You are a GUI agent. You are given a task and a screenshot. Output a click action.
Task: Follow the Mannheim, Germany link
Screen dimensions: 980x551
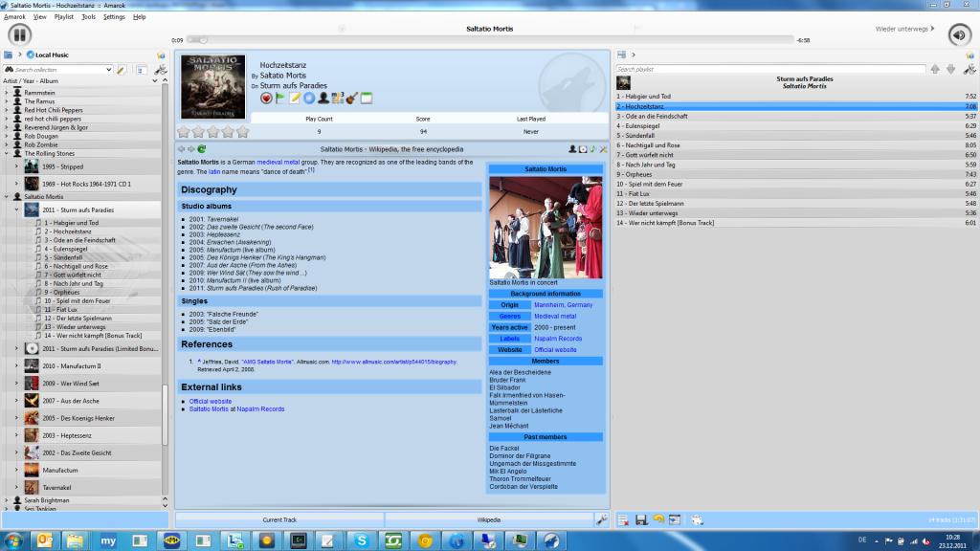click(563, 305)
